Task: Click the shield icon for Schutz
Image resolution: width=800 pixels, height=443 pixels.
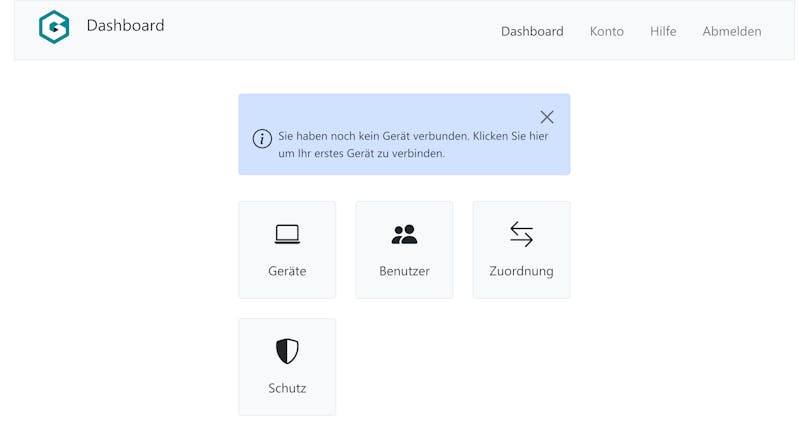Action: (287, 351)
